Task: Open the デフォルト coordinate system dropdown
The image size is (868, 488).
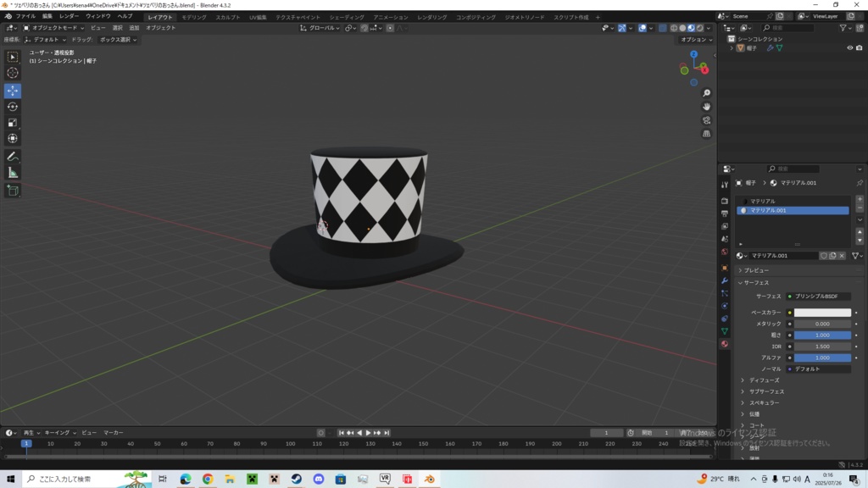Action: [x=46, y=40]
